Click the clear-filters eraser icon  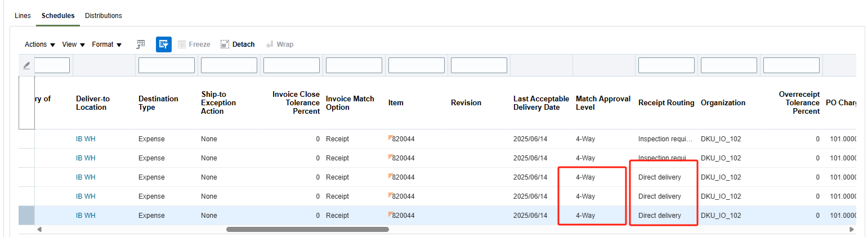click(26, 65)
